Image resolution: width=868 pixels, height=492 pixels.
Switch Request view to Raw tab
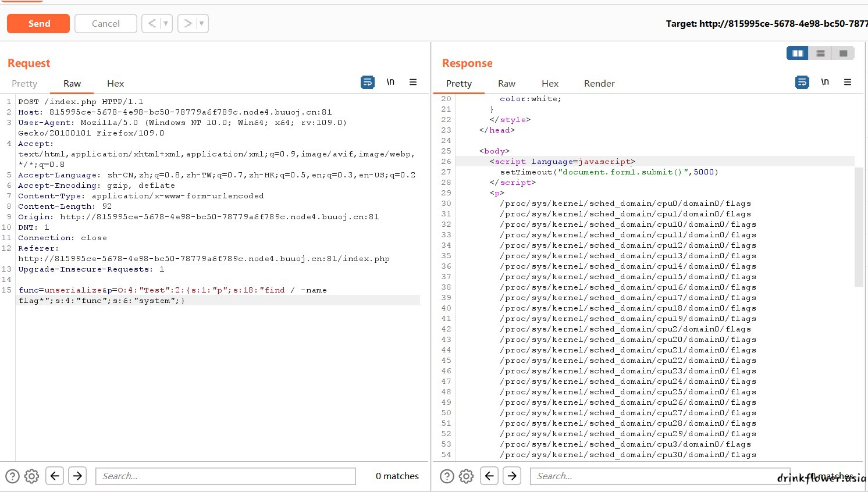[72, 83]
